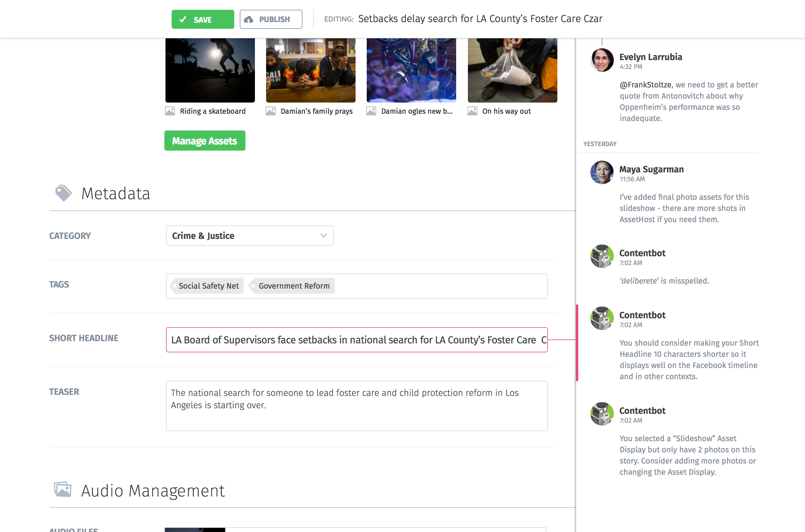Click Contentbot avatar on Slideshow comment
This screenshot has height=532, width=805.
pos(602,414)
